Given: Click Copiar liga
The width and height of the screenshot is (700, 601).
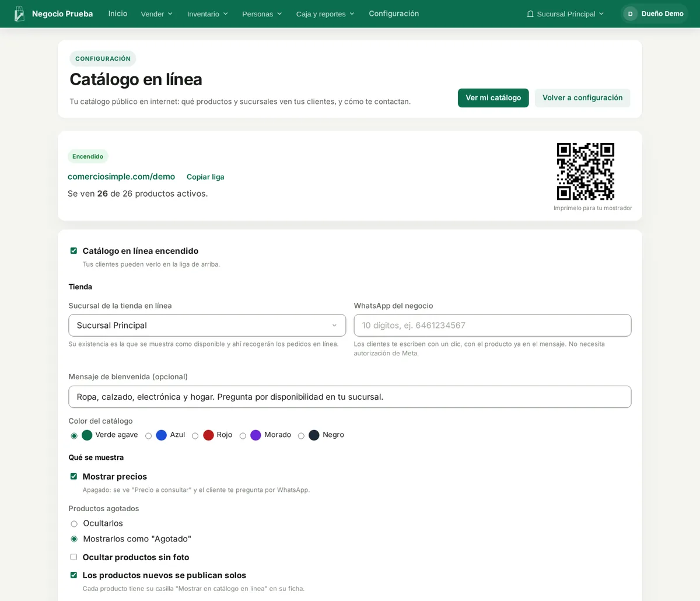Looking at the screenshot, I should coord(205,177).
